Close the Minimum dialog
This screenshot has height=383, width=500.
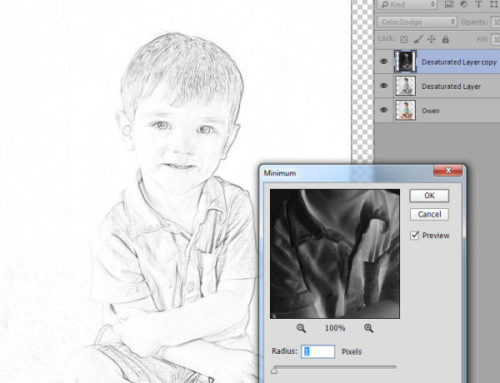[x=448, y=171]
